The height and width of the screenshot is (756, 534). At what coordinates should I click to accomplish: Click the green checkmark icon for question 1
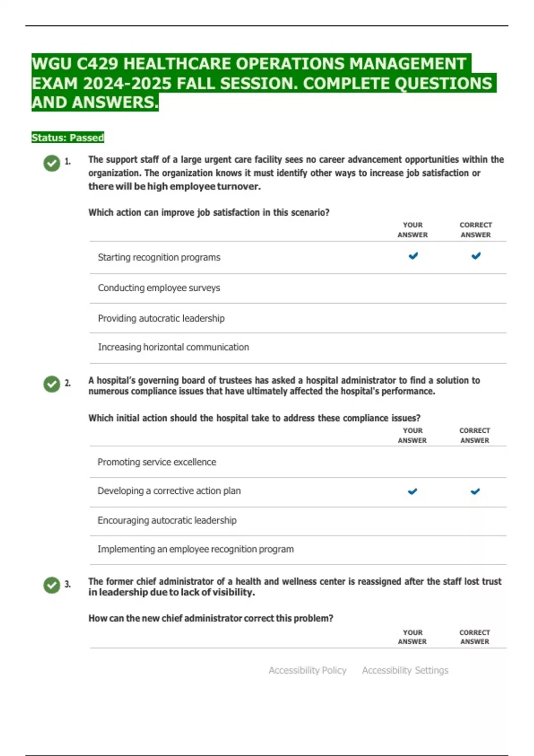pyautogui.click(x=52, y=163)
